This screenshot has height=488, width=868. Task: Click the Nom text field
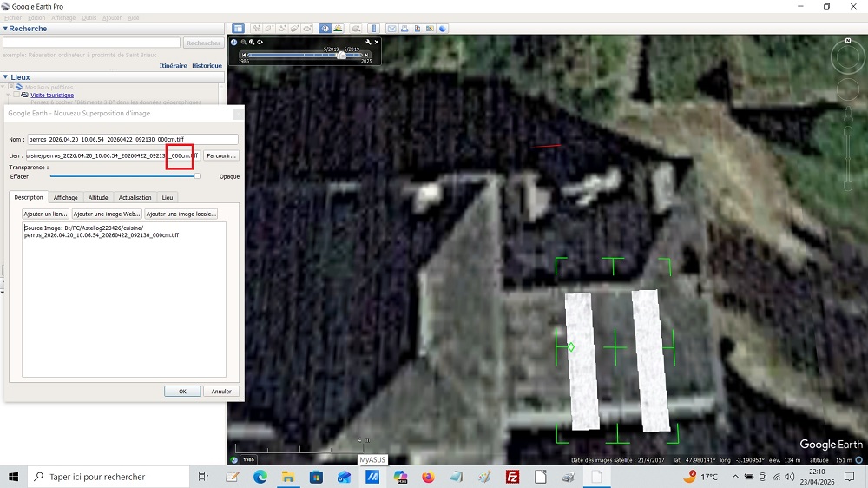132,139
